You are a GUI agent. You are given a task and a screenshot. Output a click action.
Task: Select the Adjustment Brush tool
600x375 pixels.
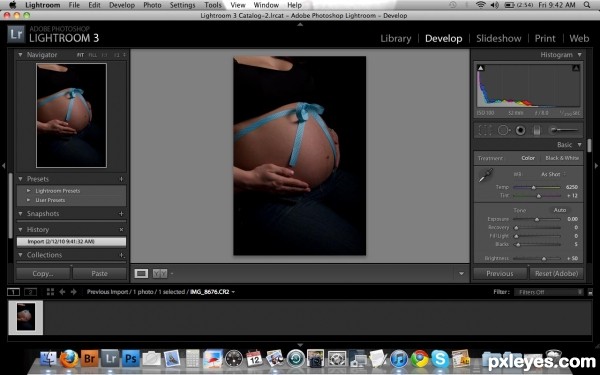[x=563, y=130]
